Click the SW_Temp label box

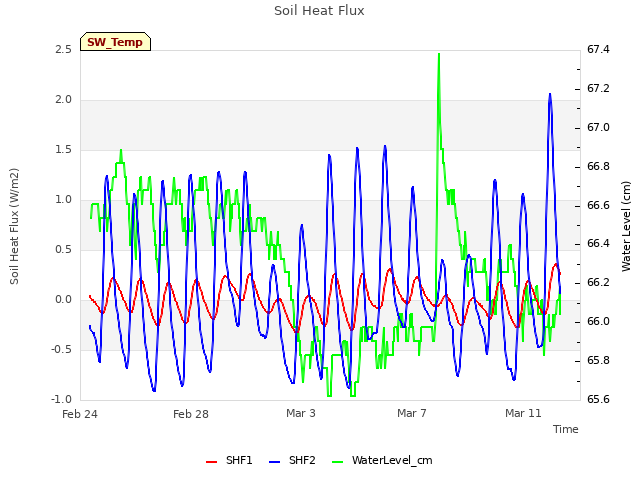(115, 42)
